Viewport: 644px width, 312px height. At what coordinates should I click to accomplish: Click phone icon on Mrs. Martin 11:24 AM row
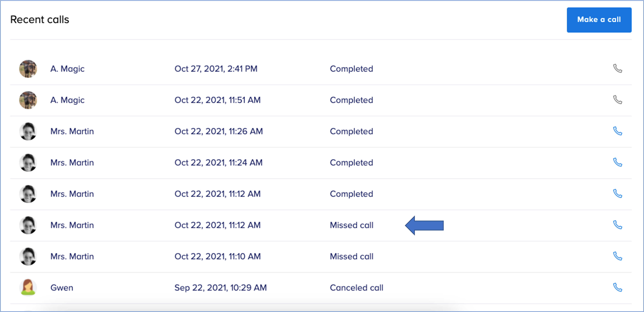pos(617,162)
